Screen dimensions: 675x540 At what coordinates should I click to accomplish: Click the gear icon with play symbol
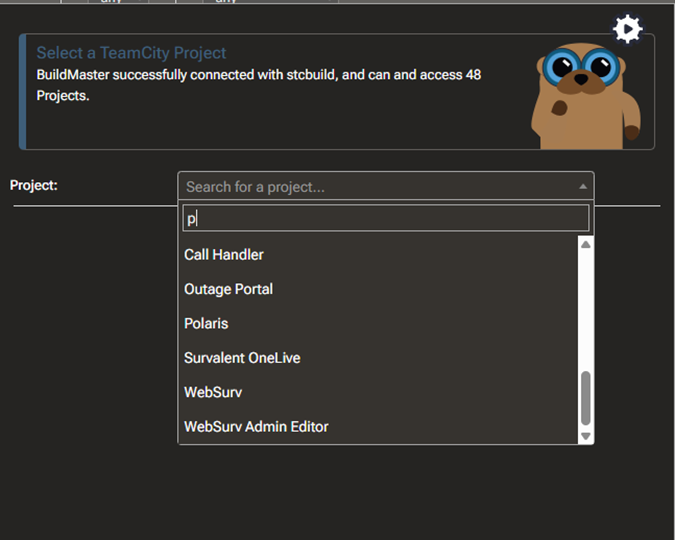pos(627,30)
